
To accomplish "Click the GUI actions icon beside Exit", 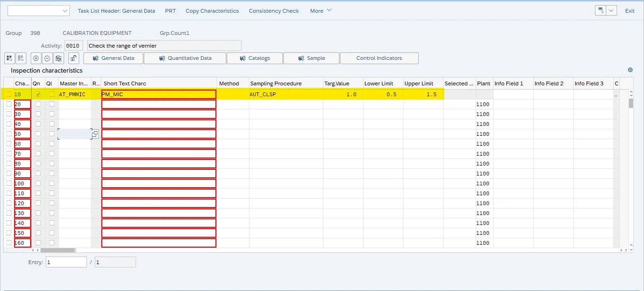I will [601, 11].
